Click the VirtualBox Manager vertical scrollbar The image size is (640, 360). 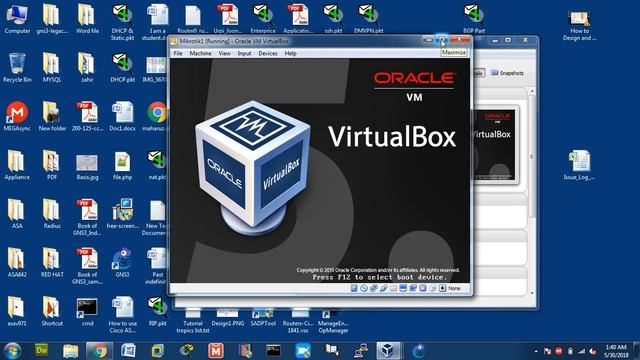(531, 192)
